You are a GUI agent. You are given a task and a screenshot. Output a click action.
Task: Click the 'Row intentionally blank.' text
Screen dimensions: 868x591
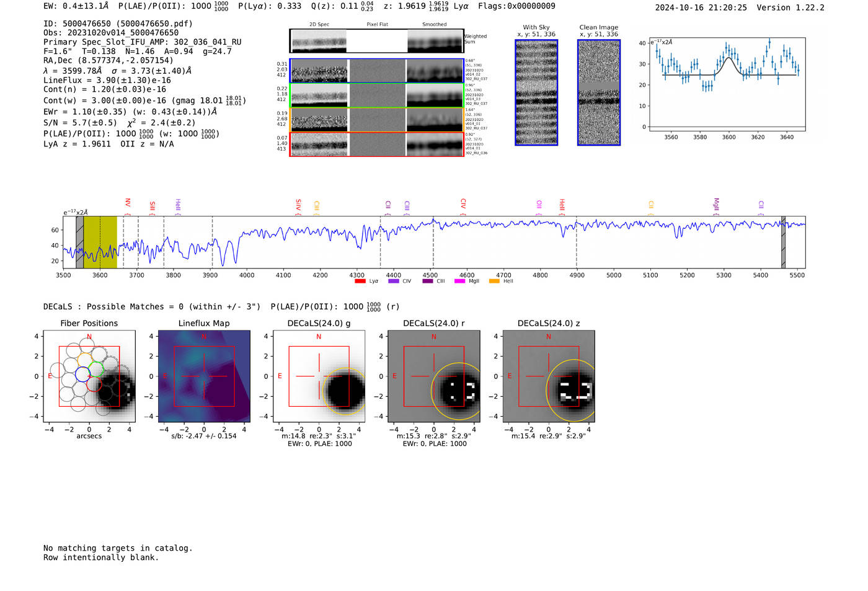coord(101,558)
